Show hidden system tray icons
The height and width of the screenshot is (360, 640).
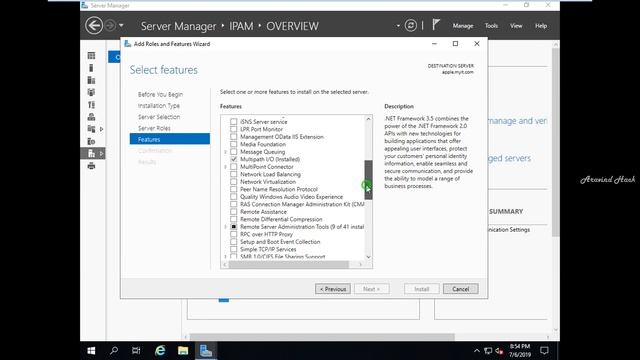[476, 351]
